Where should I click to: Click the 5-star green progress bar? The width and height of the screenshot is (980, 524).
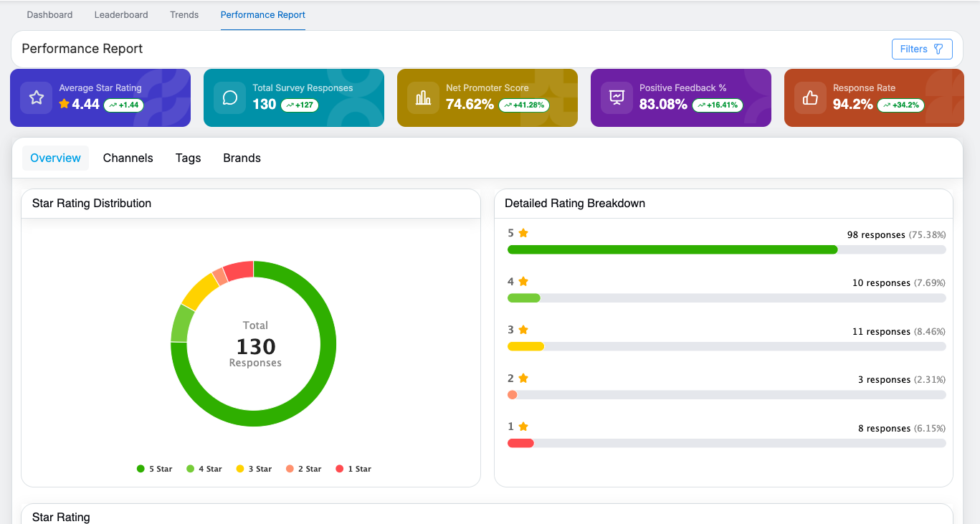(672, 249)
